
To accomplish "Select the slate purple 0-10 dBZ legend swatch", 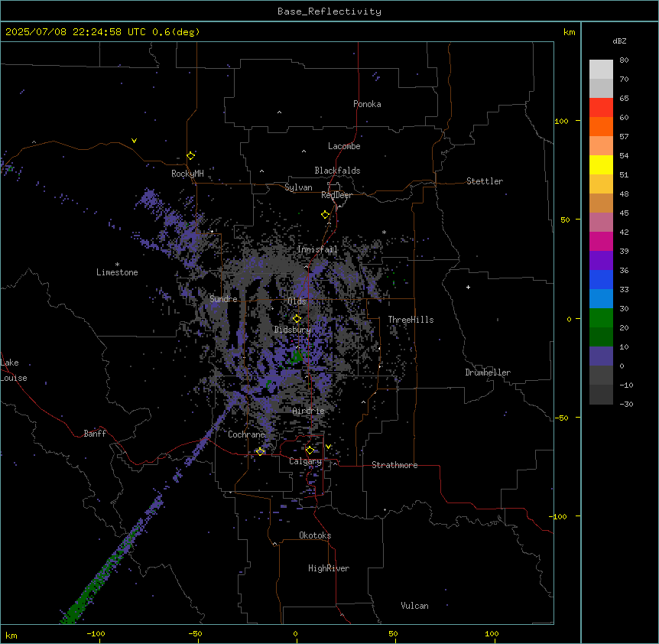I will [601, 356].
